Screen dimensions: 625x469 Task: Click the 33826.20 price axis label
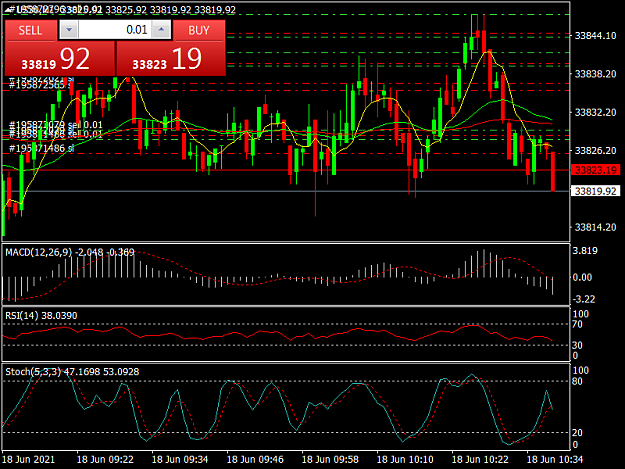tap(596, 151)
